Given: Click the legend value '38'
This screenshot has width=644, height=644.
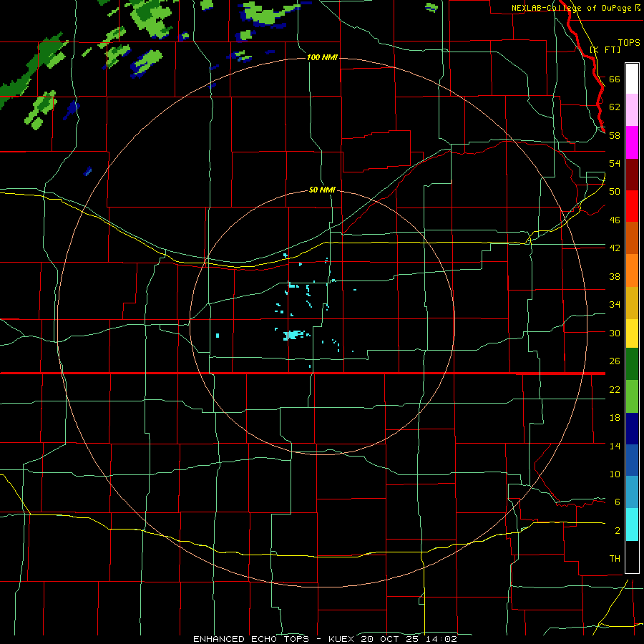Looking at the screenshot, I should point(615,276).
